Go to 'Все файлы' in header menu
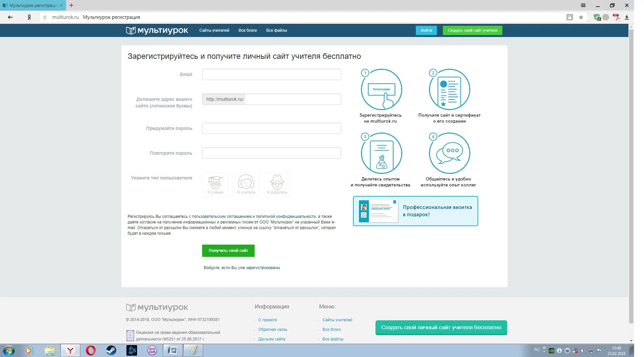Screen dimensions: 644x357 (x=276, y=30)
